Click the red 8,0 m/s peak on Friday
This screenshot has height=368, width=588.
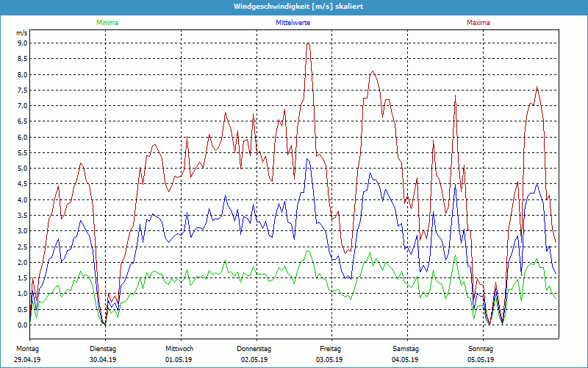click(x=372, y=71)
